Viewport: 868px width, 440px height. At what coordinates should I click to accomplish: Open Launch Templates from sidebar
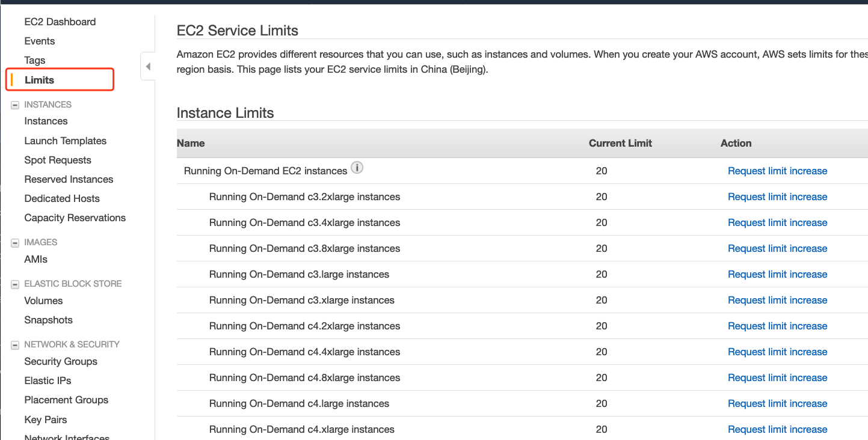click(66, 141)
